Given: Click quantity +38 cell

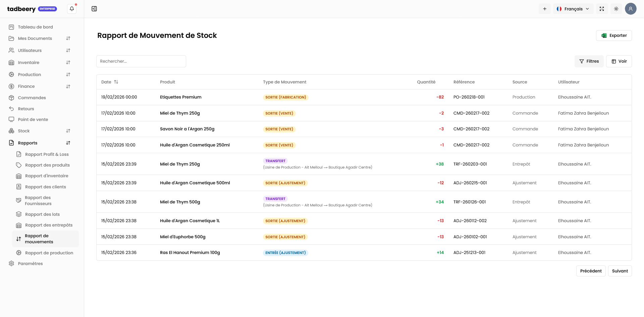Looking at the screenshot, I should coord(440,164).
